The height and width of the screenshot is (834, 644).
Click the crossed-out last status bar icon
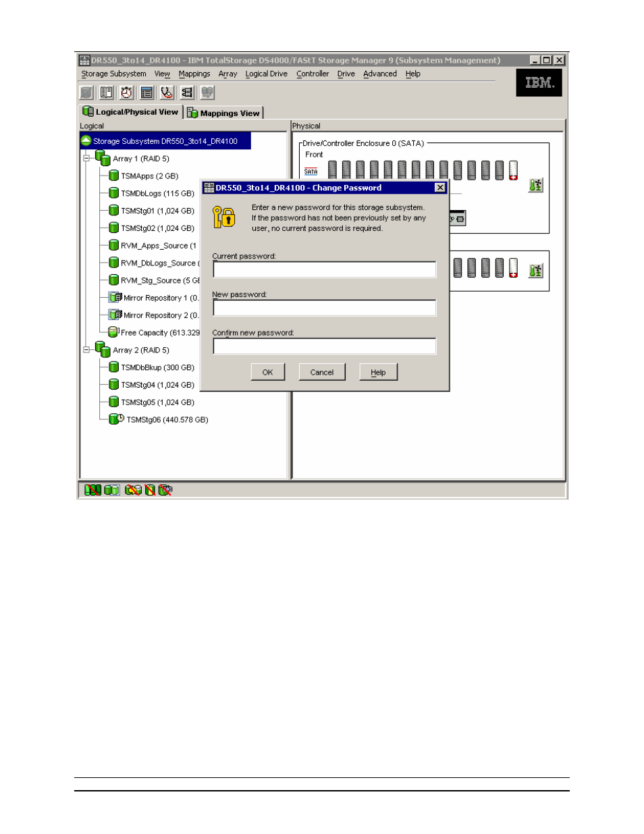(x=165, y=490)
